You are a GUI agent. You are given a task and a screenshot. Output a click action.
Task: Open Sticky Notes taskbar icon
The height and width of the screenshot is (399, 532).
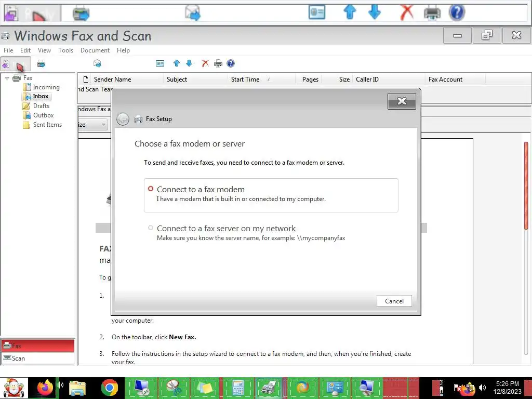tap(205, 388)
